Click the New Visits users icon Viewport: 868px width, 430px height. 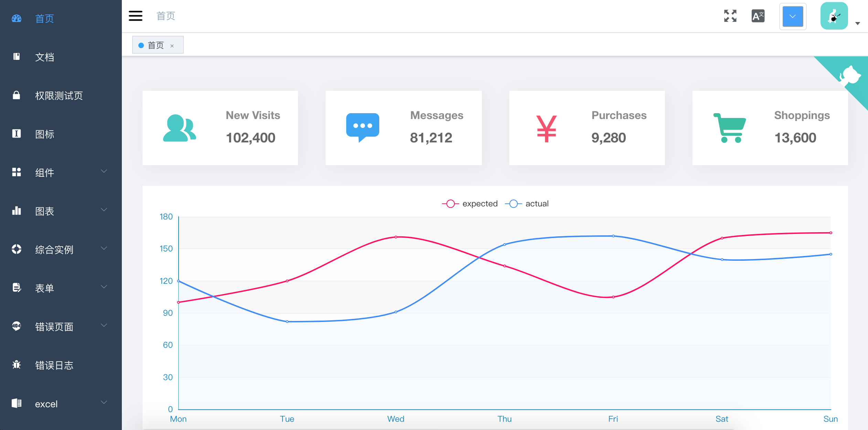click(x=179, y=127)
